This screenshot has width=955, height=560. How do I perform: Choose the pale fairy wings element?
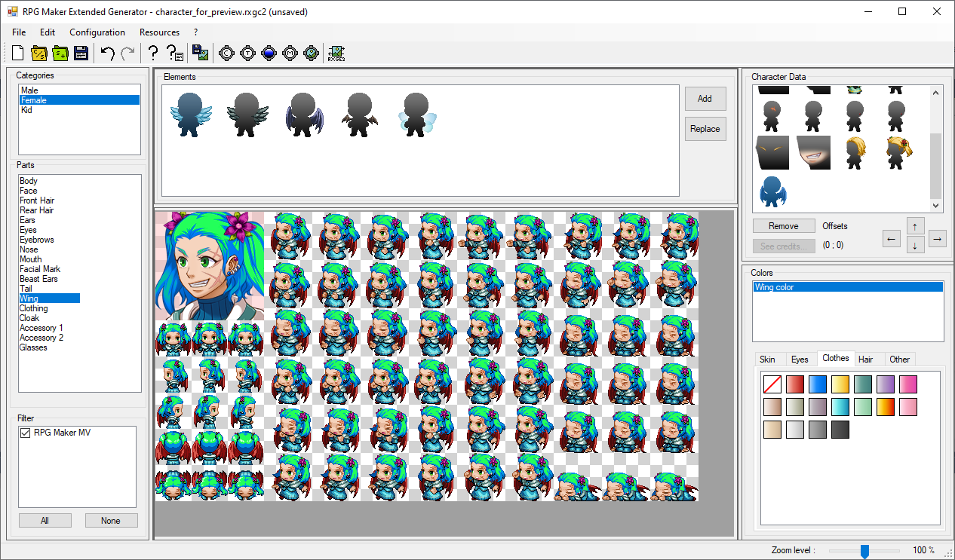point(416,115)
